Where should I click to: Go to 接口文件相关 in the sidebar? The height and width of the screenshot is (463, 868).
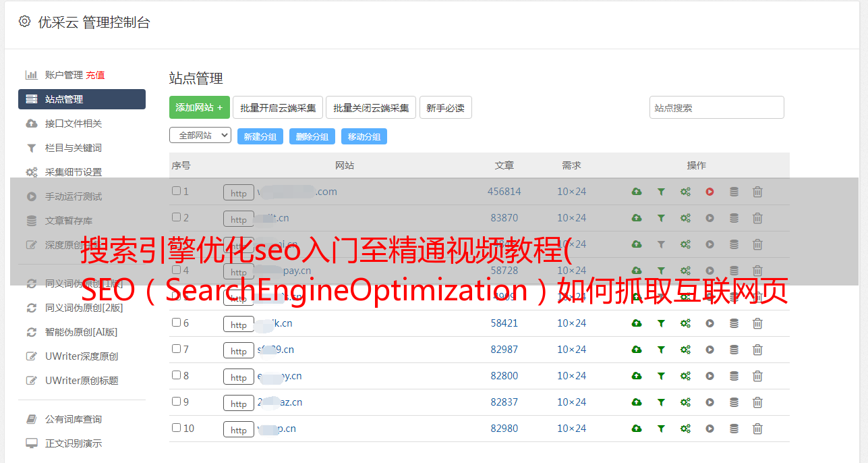[73, 124]
